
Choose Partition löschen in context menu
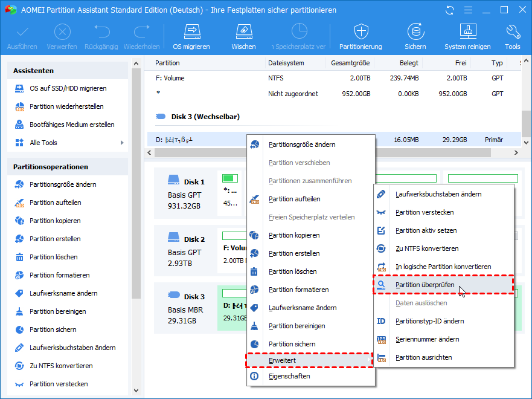point(310,271)
